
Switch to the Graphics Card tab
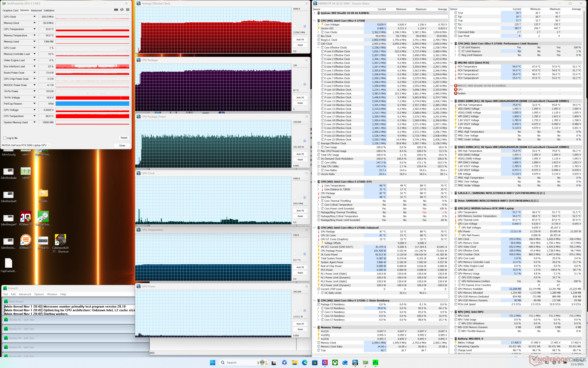[10, 10]
